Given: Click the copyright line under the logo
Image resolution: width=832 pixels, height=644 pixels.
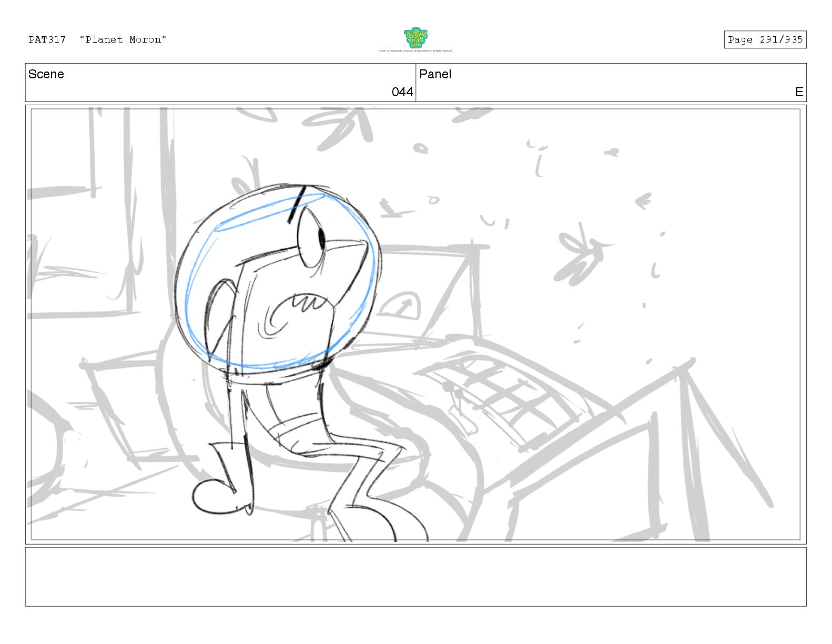Looking at the screenshot, I should click(415, 51).
